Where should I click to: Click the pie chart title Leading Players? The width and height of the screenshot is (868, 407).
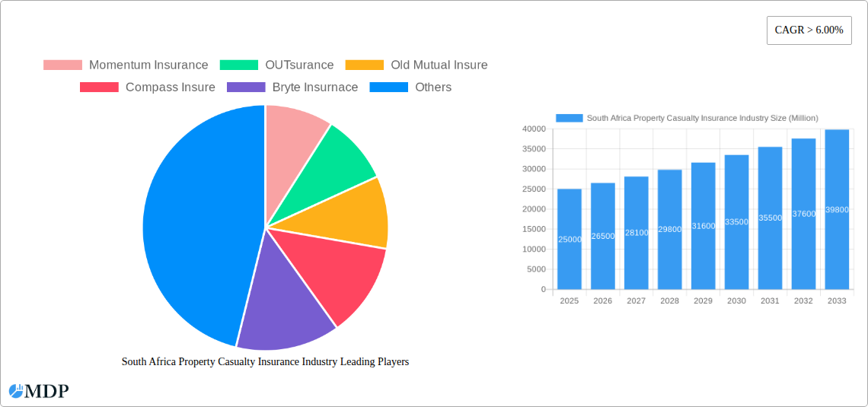pos(265,361)
